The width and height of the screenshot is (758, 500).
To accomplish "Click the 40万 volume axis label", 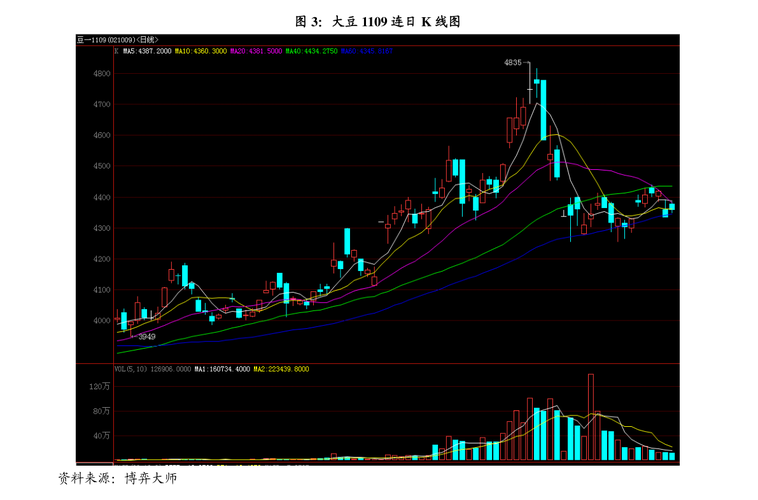I will click(x=101, y=436).
